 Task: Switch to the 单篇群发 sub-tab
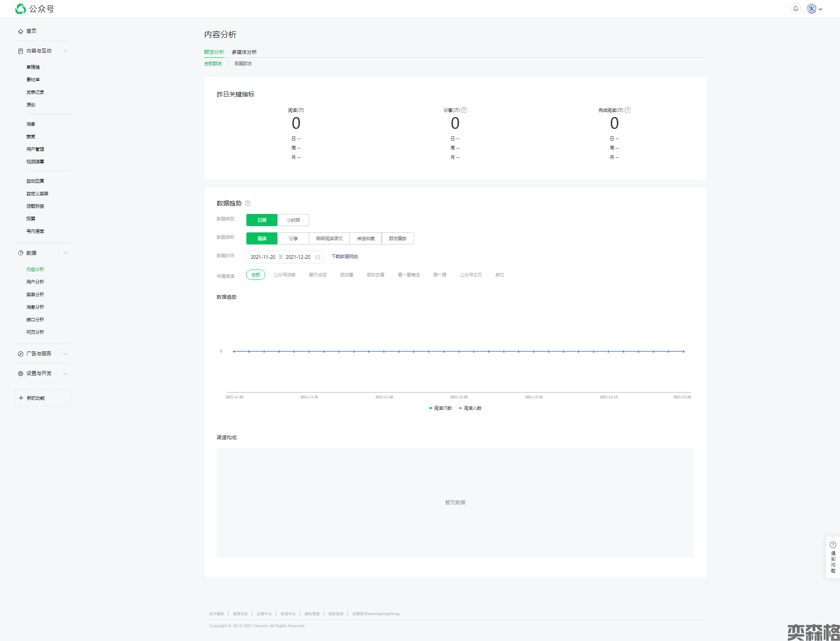click(x=243, y=64)
